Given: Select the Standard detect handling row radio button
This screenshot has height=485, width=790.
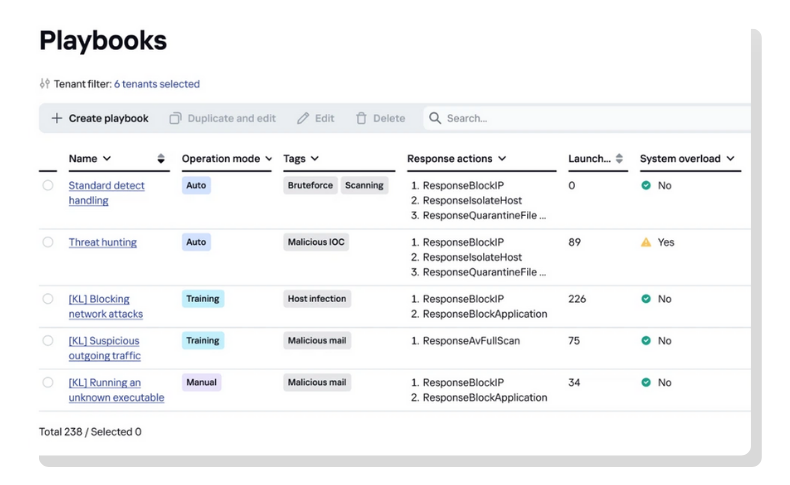Looking at the screenshot, I should [x=48, y=185].
